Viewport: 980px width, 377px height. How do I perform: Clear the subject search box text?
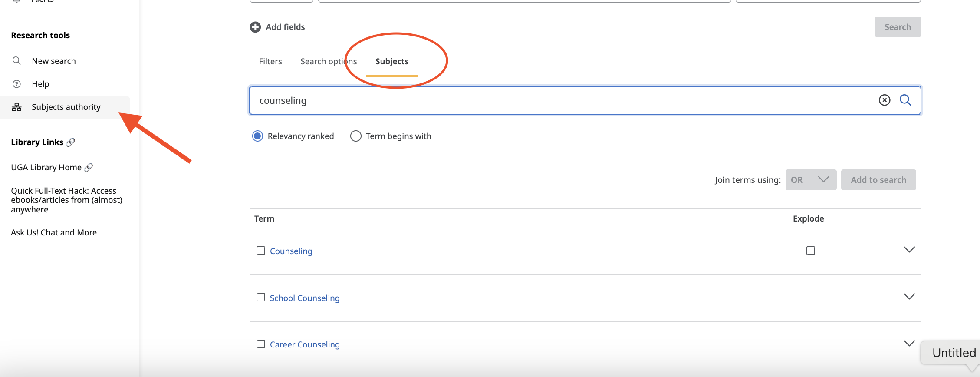click(884, 100)
